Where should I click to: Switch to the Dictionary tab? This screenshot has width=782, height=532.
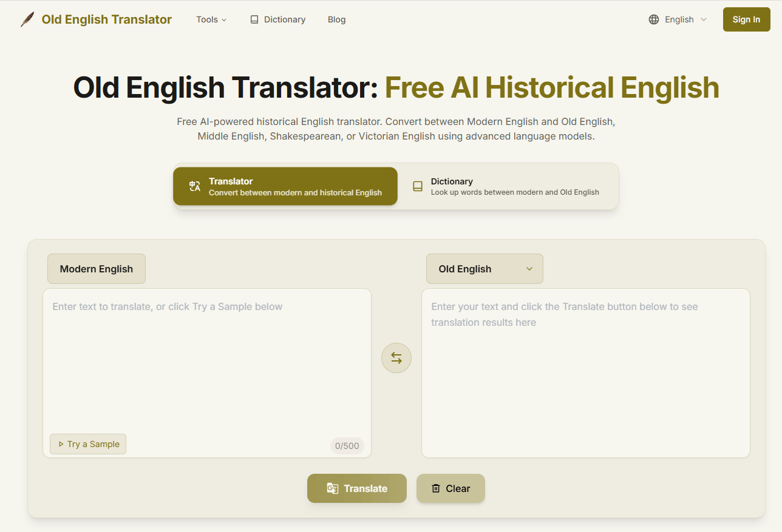coord(508,186)
